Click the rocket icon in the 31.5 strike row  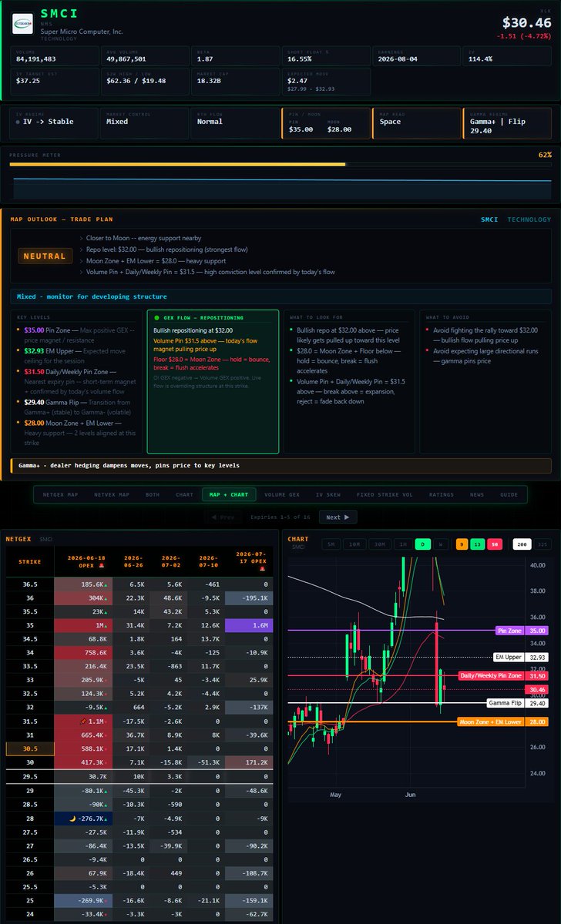[82, 721]
